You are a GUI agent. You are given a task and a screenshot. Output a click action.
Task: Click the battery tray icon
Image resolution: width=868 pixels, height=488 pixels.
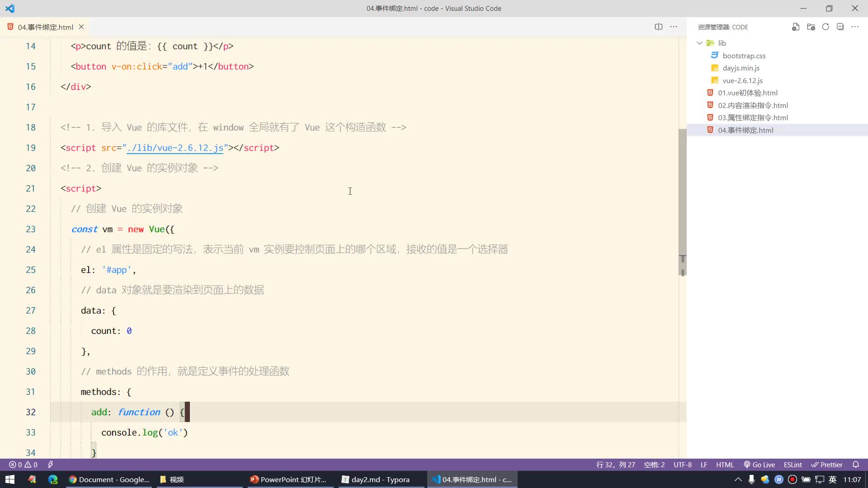coord(806,479)
